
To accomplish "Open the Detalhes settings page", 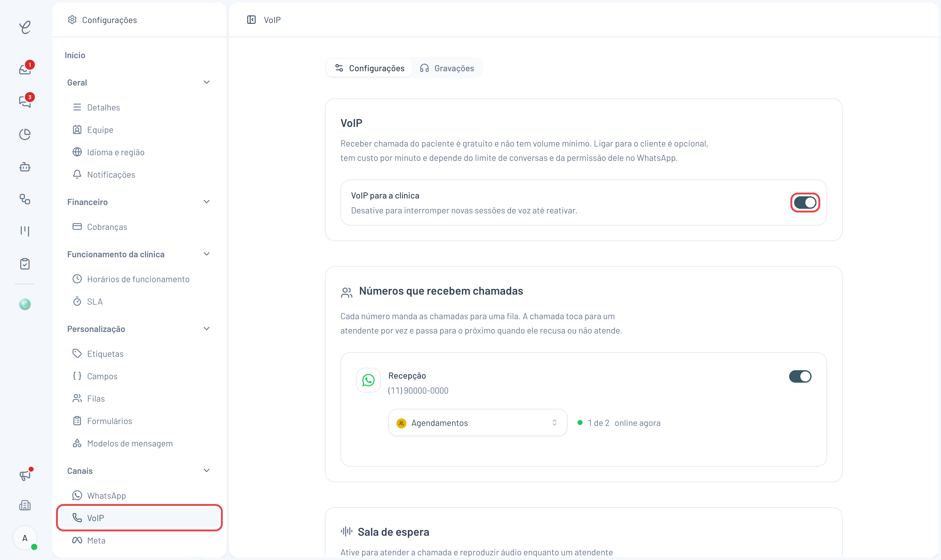I will click(x=139, y=107).
